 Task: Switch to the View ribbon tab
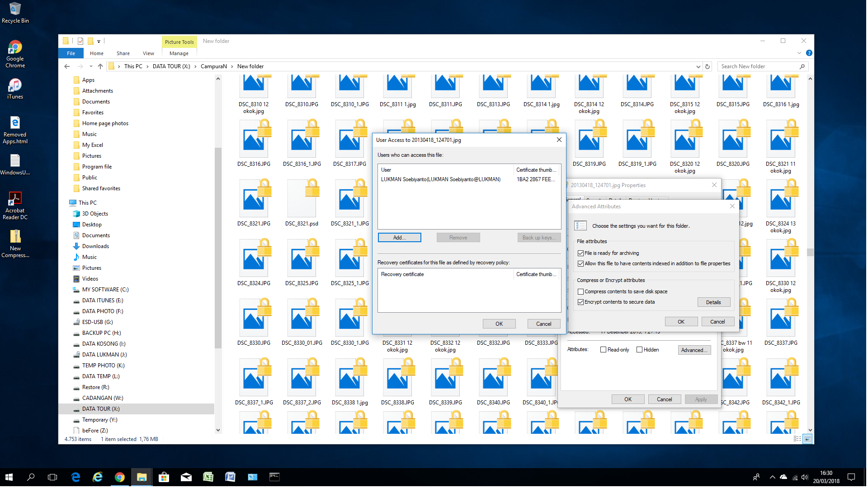(148, 53)
